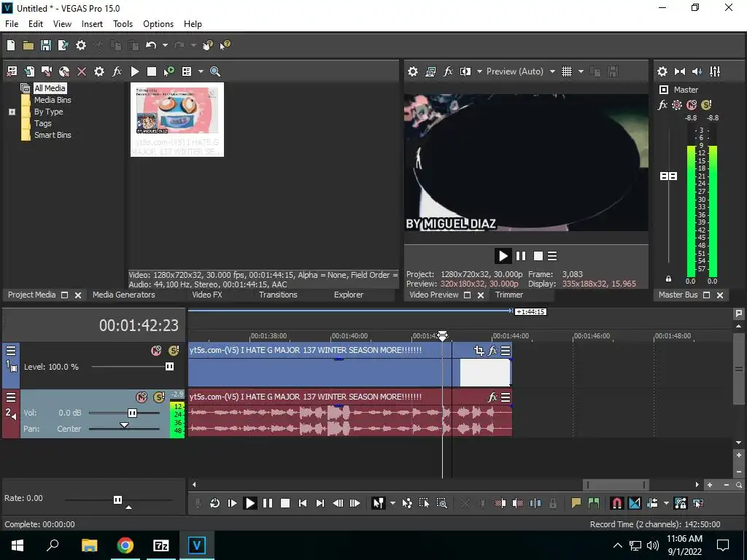
Task: Go to Start in the transport bar
Action: [x=303, y=503]
